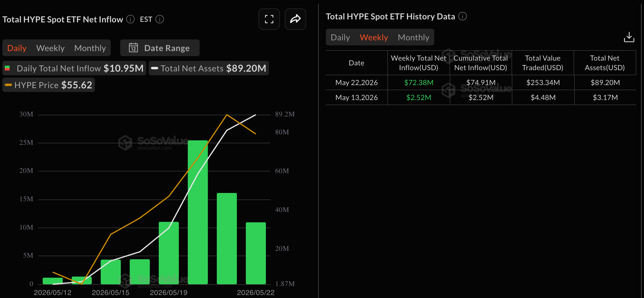
Task: Select the May 22,2026 date cell
Action: (x=356, y=82)
